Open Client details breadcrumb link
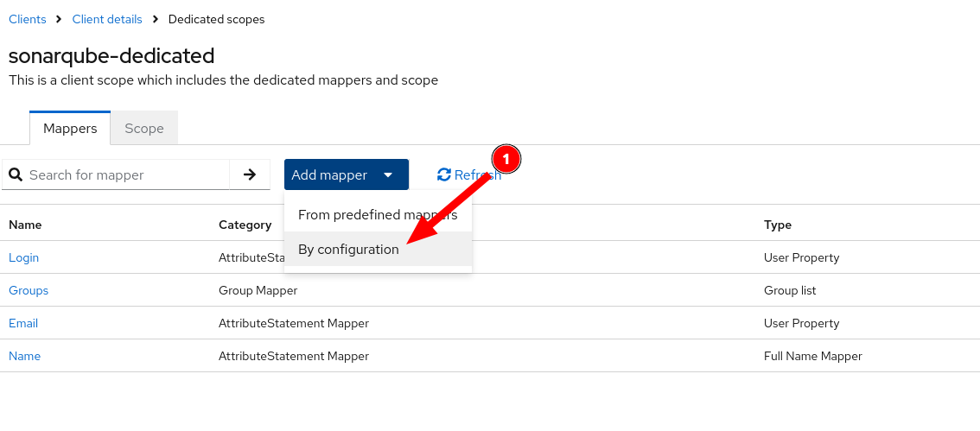This screenshot has width=980, height=431. (107, 19)
